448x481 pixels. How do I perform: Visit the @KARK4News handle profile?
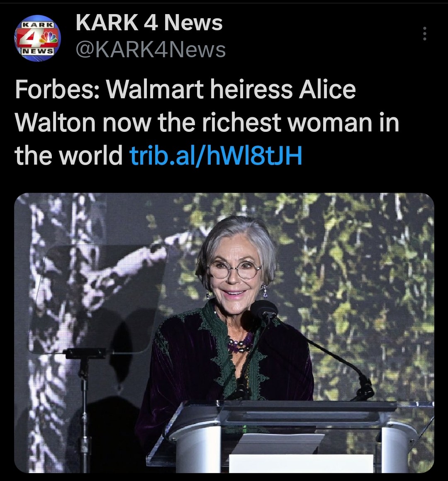click(151, 50)
